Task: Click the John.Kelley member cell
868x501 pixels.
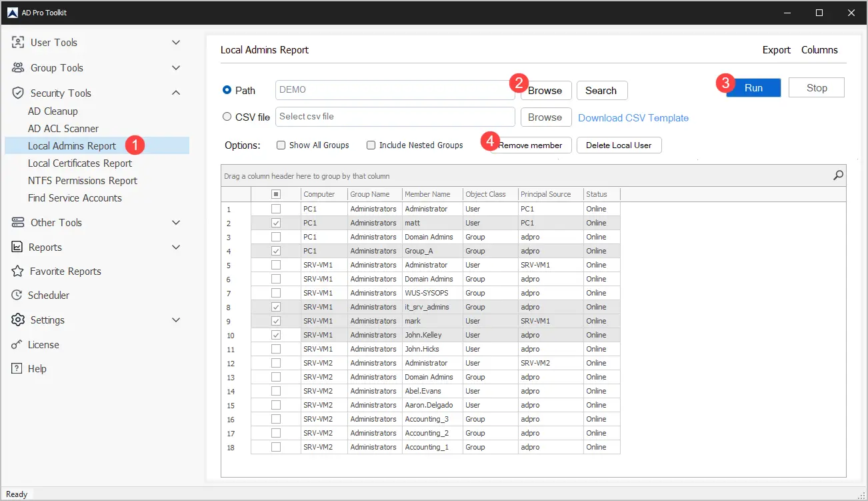Action: click(x=433, y=335)
